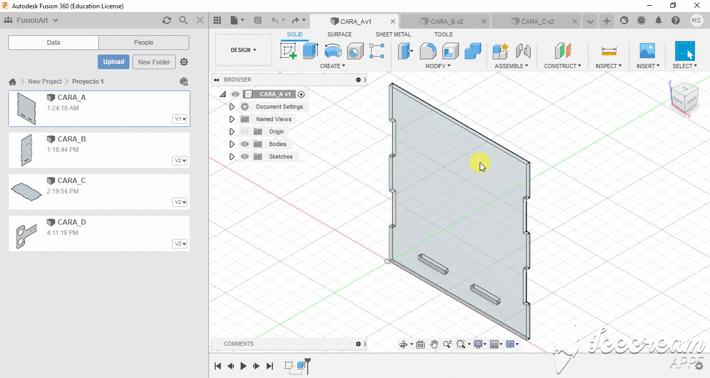The height and width of the screenshot is (378, 710).
Task: Select the Shell tool
Action: [450, 51]
